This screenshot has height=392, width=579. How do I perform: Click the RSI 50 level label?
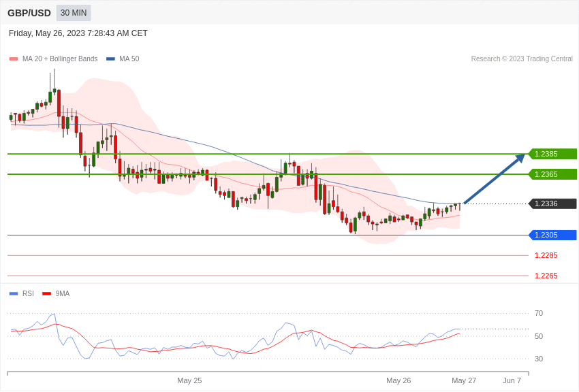[x=539, y=336]
